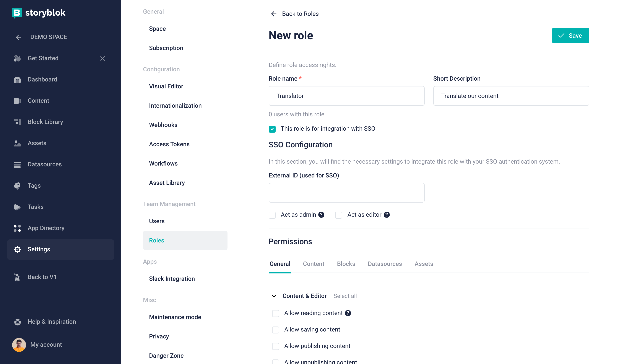Open Users under Team Management

pyautogui.click(x=156, y=221)
